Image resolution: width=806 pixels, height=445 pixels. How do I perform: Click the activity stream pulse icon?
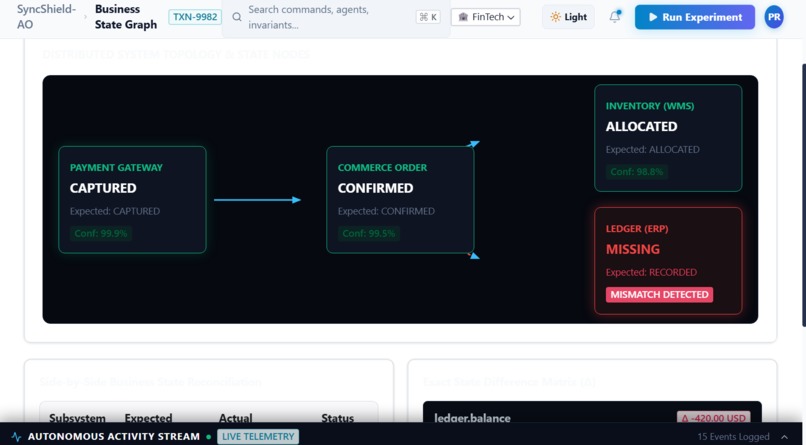pyautogui.click(x=16, y=437)
